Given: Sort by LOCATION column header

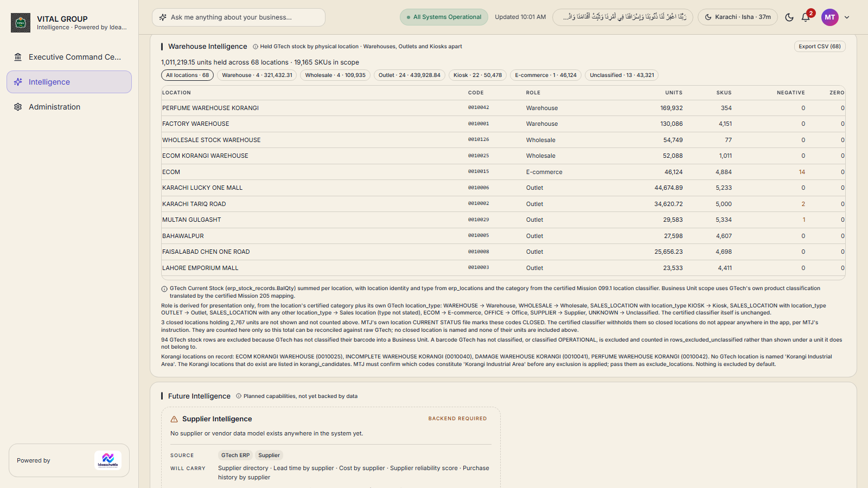Looking at the screenshot, I should pos(176,93).
